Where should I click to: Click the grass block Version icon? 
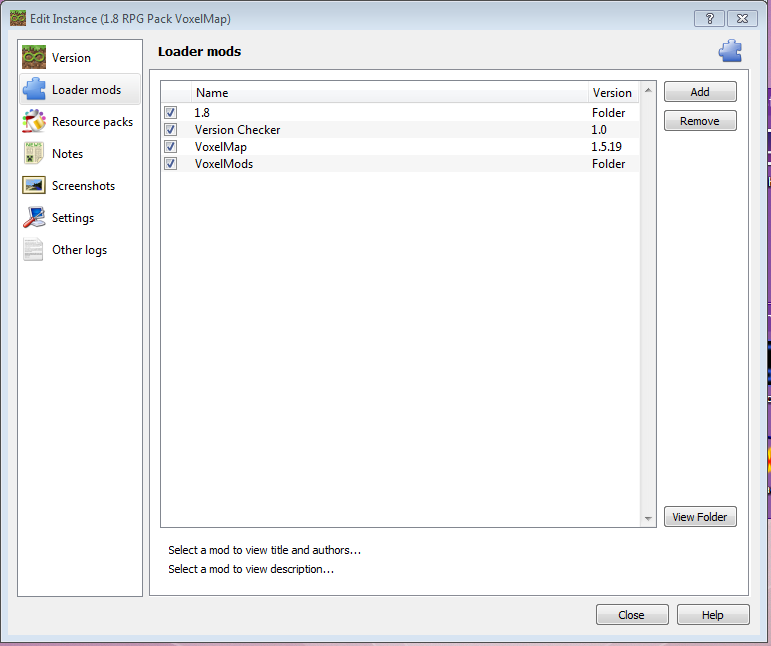click(34, 58)
